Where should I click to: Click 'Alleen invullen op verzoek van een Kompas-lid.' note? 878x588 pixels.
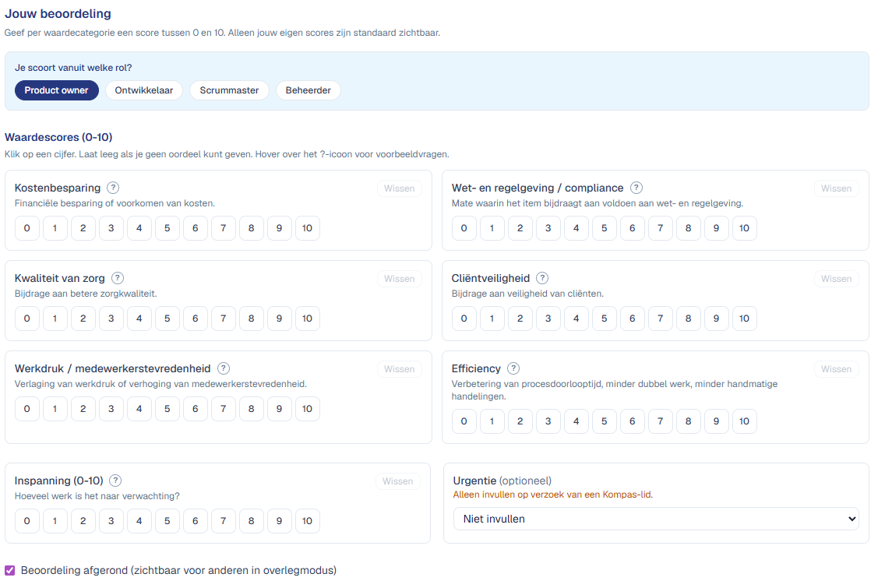(x=552, y=495)
